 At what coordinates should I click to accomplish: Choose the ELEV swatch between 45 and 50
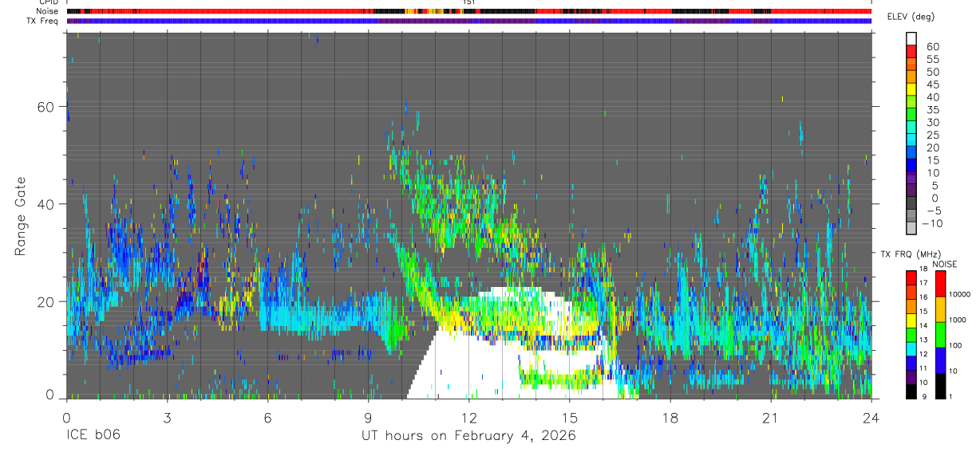[912, 77]
